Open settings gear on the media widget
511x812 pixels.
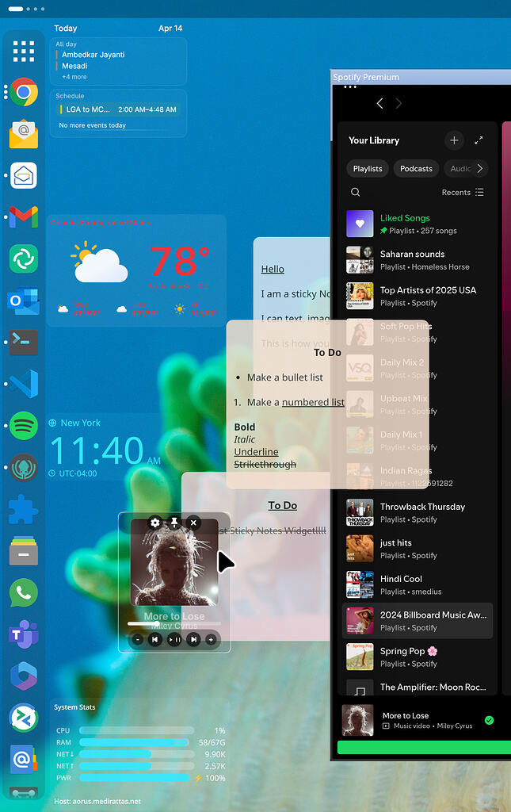click(x=155, y=523)
